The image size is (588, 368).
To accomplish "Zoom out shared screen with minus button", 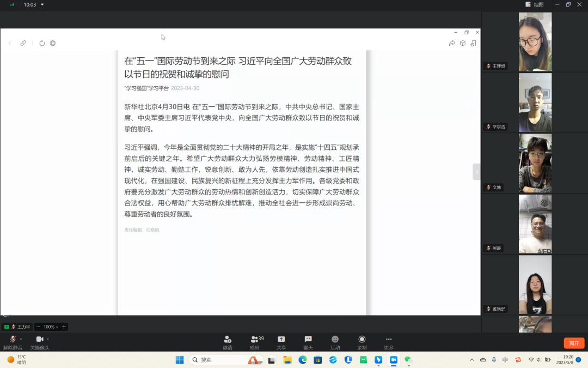I will pos(38,327).
